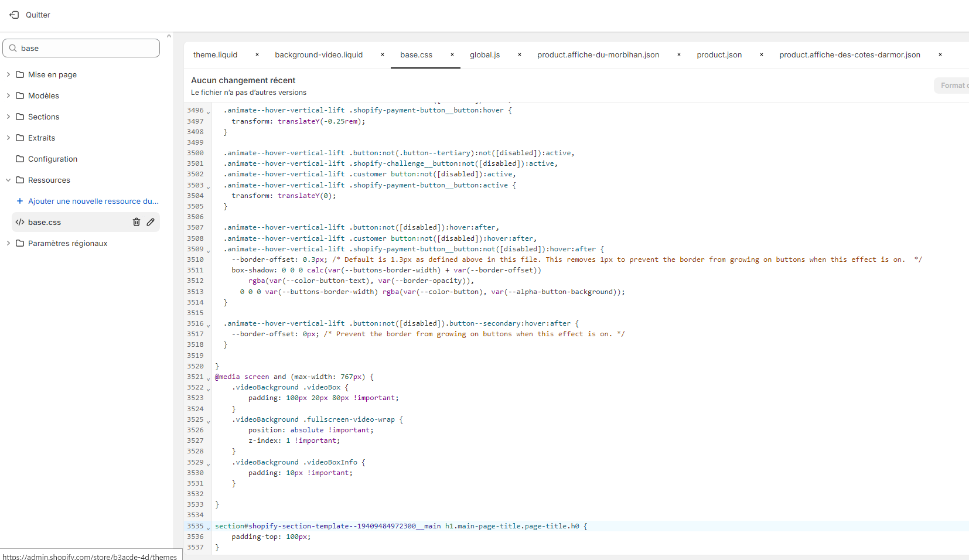The height and width of the screenshot is (560, 969).
Task: Expand the Sections folder
Action: click(x=8, y=117)
